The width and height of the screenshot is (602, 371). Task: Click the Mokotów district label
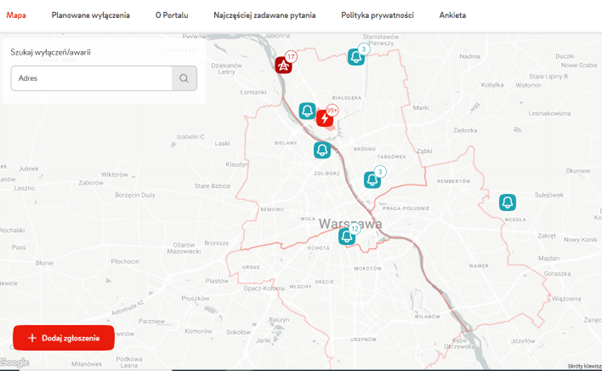tap(368, 268)
